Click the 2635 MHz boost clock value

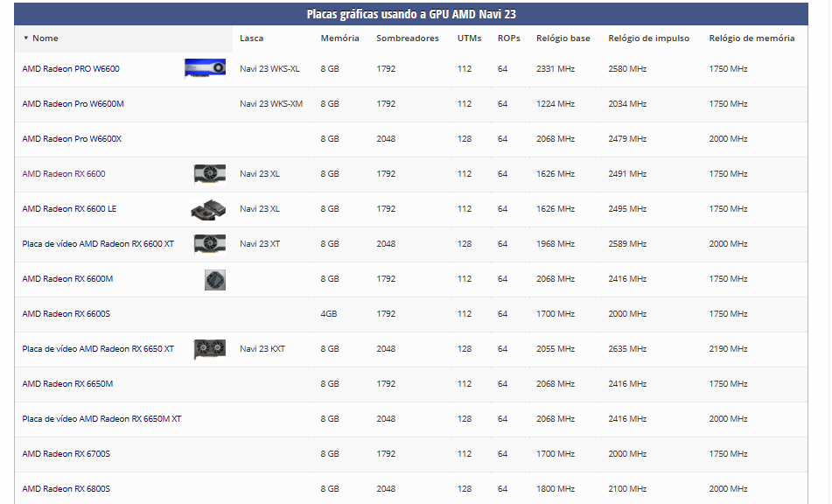(x=627, y=348)
